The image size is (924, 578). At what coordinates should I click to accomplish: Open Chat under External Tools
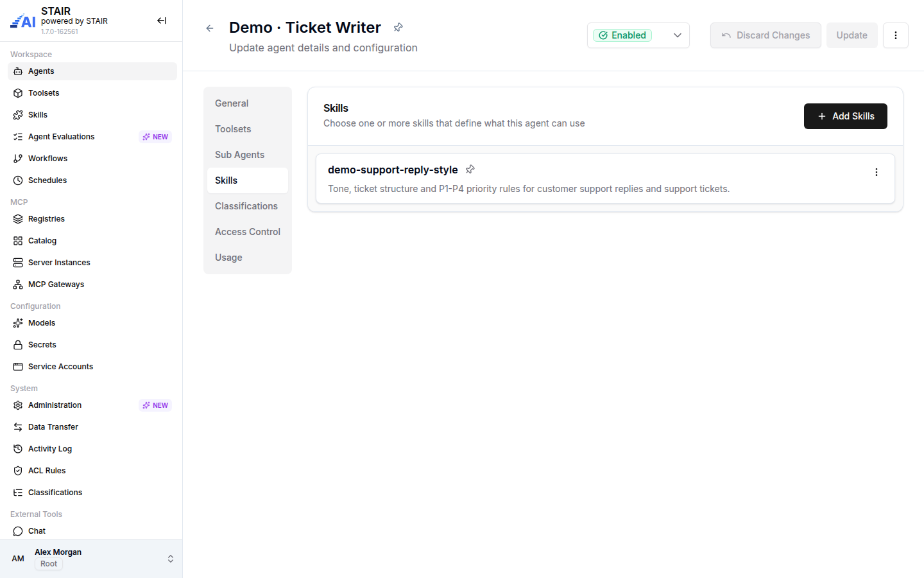tap(92, 531)
